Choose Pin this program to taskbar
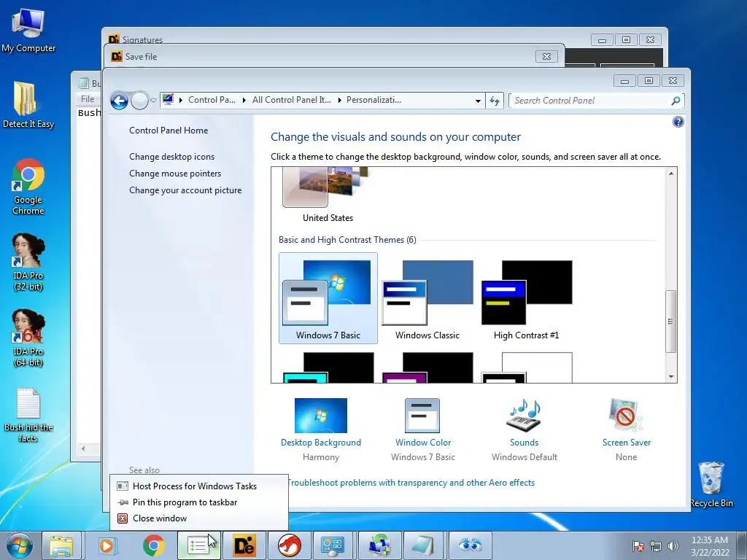The height and width of the screenshot is (560, 747). [198, 502]
